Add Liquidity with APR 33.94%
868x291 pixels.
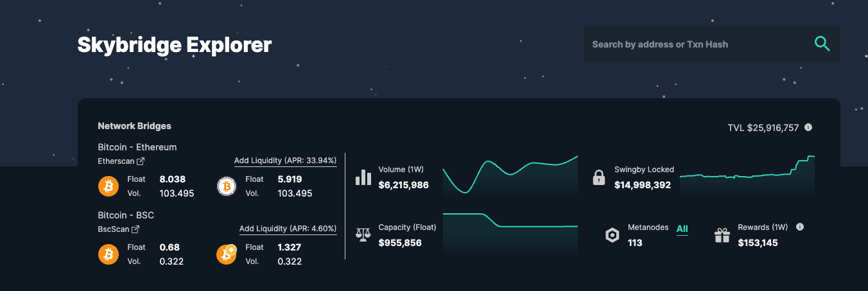click(x=286, y=161)
